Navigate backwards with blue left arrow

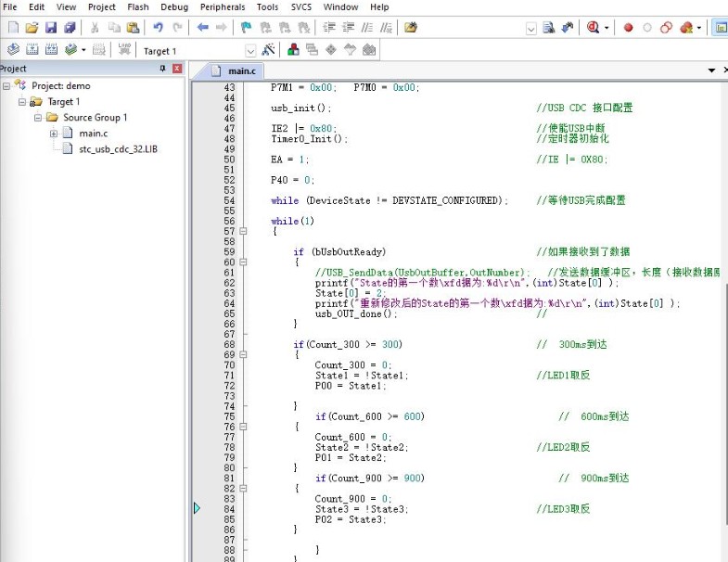coord(202,28)
